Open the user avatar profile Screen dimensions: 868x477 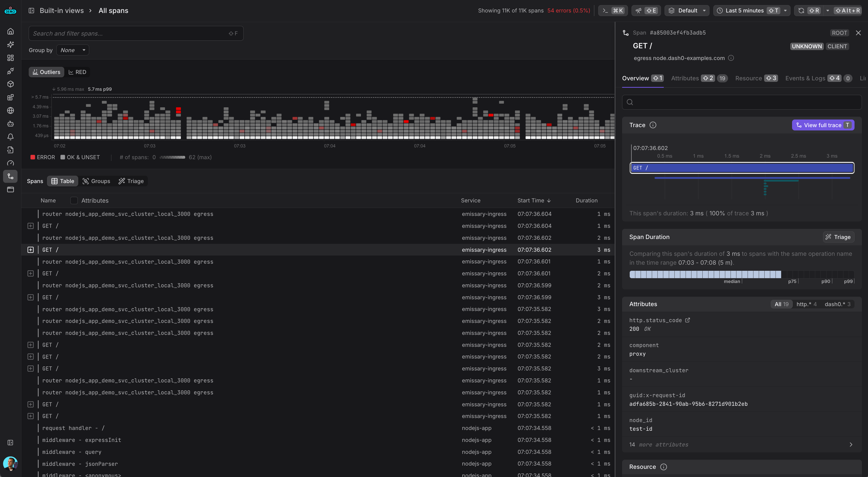pyautogui.click(x=10, y=464)
